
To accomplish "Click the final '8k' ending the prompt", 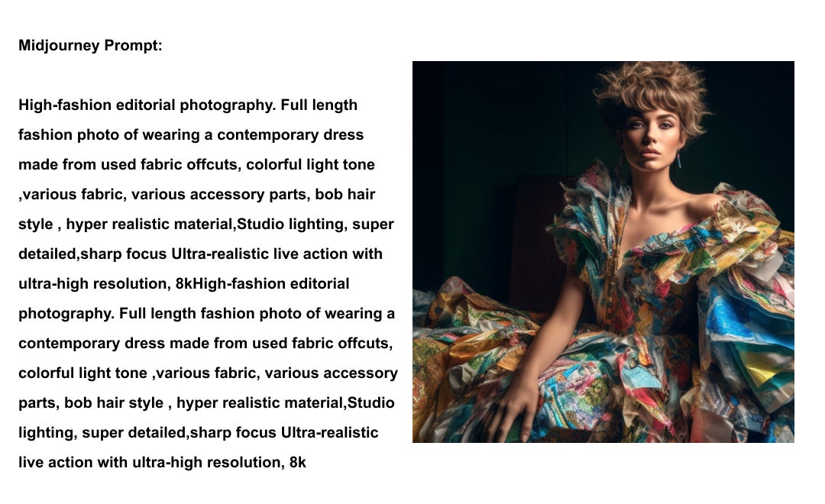I will (x=298, y=463).
